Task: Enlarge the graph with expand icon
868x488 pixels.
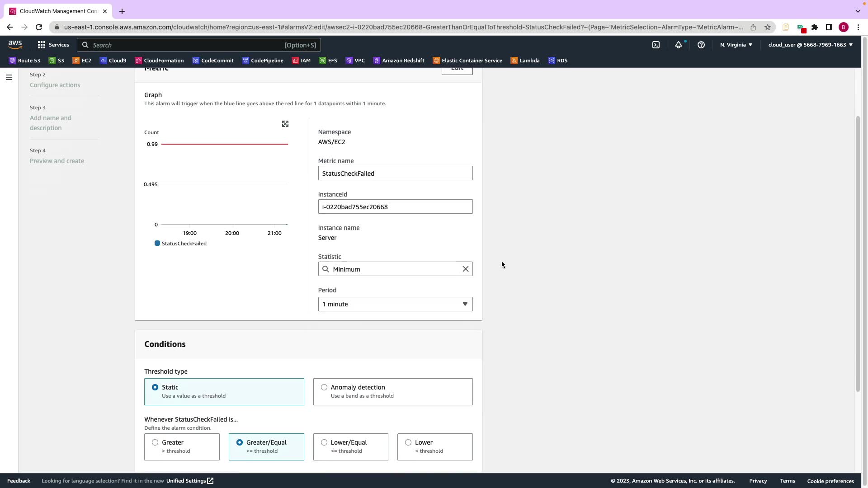Action: (285, 124)
